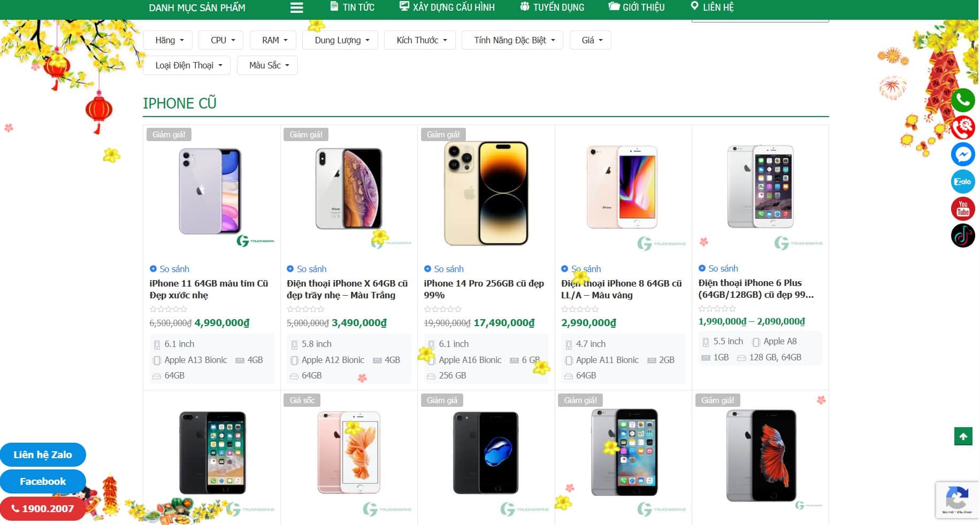Click the news icon beside TIN TỨC

click(334, 6)
